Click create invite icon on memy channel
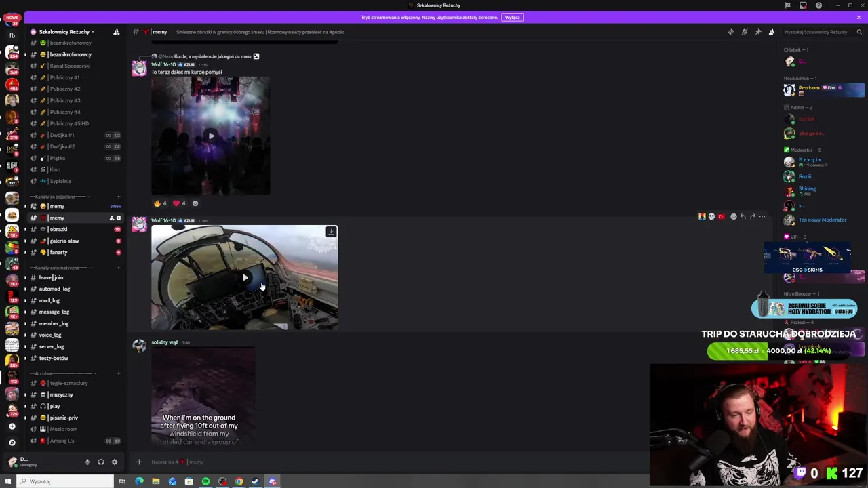 pos(112,218)
